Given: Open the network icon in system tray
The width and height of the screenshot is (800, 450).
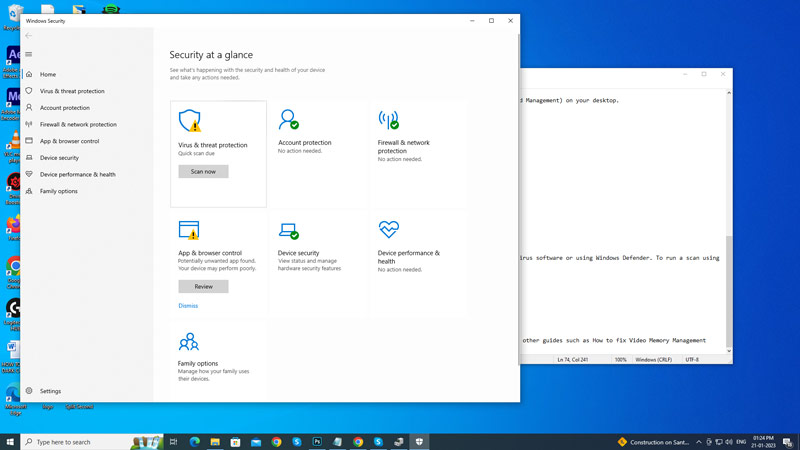Looking at the screenshot, I should coord(718,442).
